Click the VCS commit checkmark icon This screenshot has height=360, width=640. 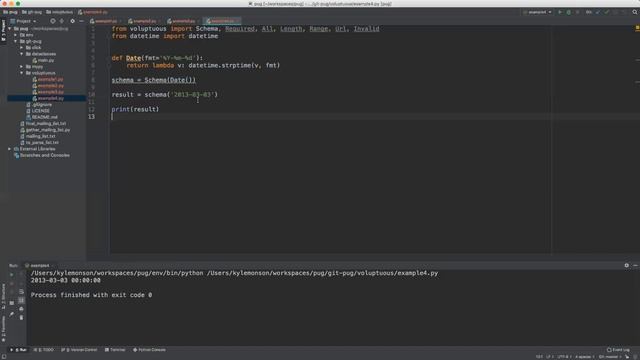607,12
